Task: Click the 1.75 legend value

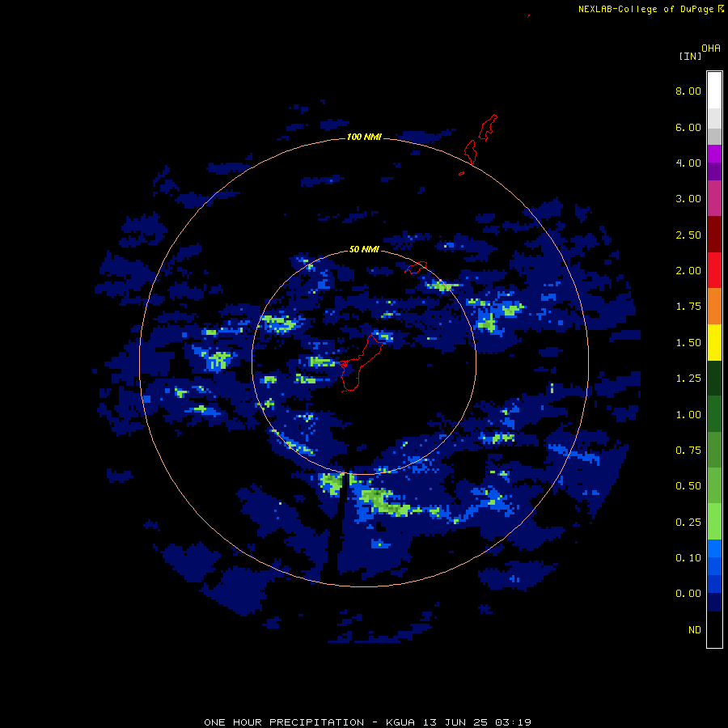Action: [x=688, y=307]
